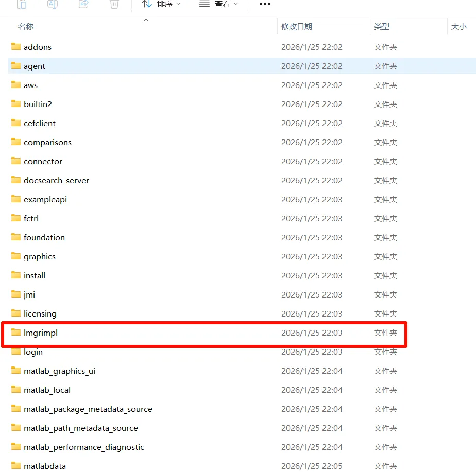The image size is (476, 472).
Task: Open the 排序 sort dropdown
Action: click(x=161, y=4)
